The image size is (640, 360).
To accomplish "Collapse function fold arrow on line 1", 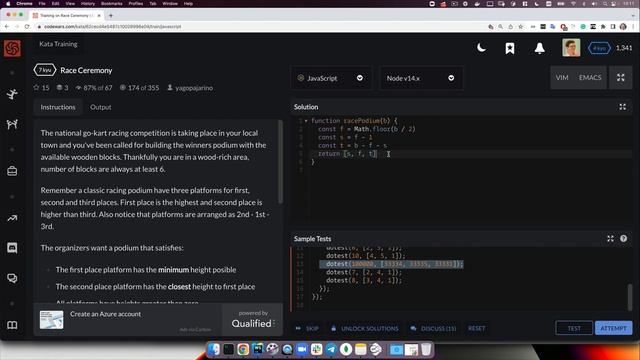I will [306, 121].
